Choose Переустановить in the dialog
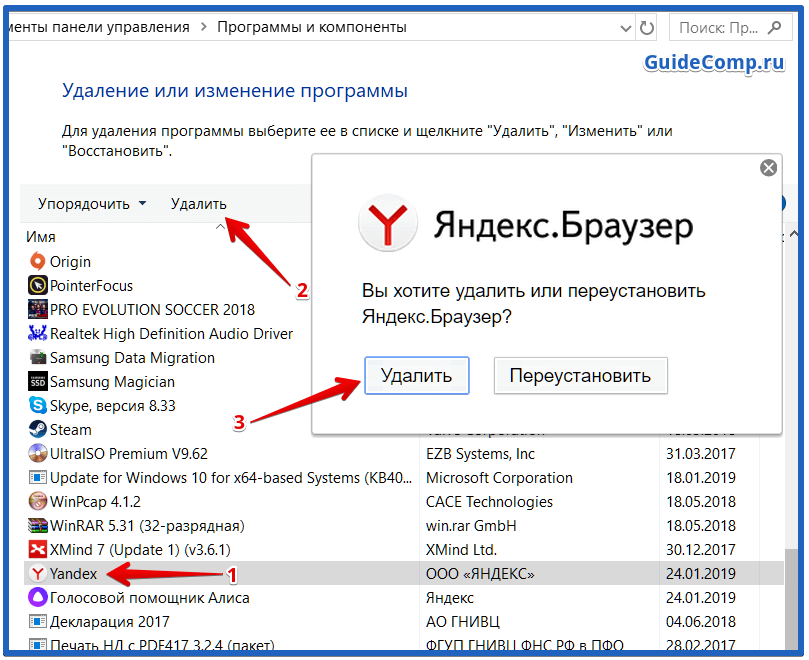 coord(580,375)
